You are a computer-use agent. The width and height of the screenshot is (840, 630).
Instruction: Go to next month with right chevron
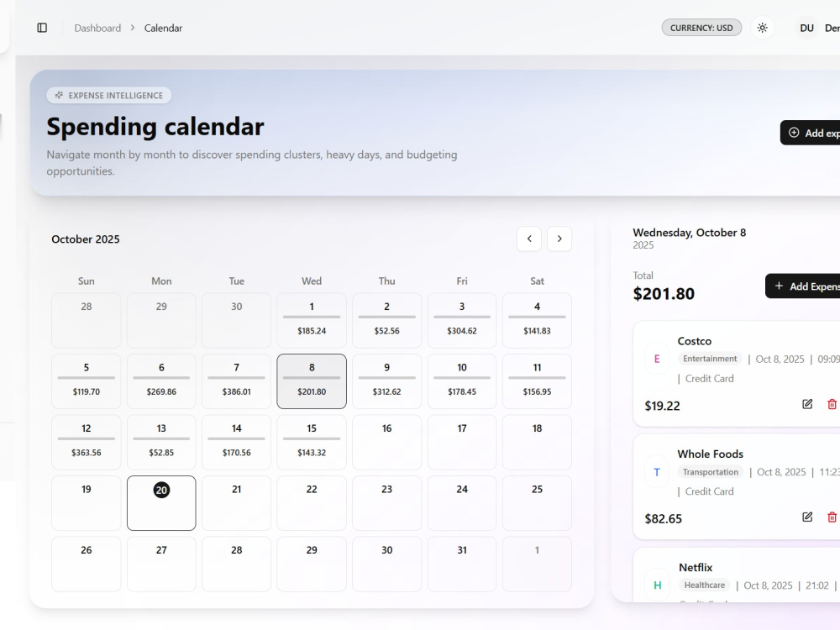559,239
